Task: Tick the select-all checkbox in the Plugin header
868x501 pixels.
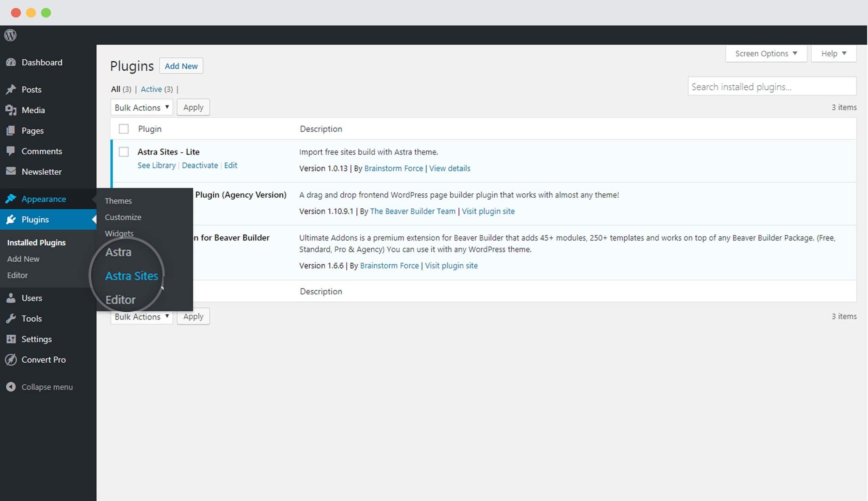Action: tap(124, 129)
